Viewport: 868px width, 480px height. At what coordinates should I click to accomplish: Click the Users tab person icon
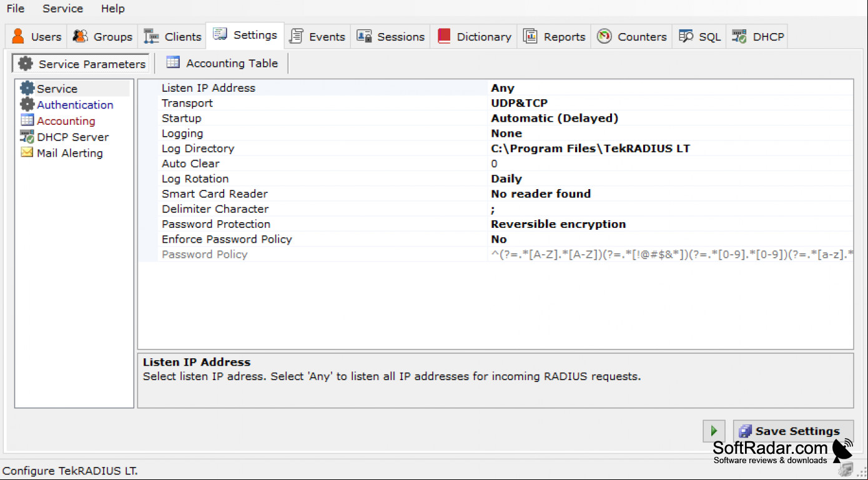(18, 36)
